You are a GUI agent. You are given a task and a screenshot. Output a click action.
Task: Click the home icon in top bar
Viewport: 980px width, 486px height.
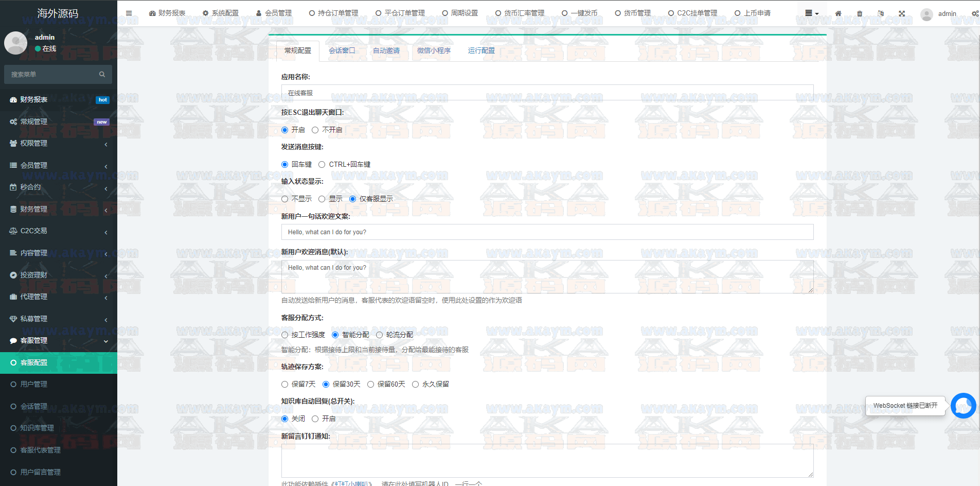(x=838, y=13)
